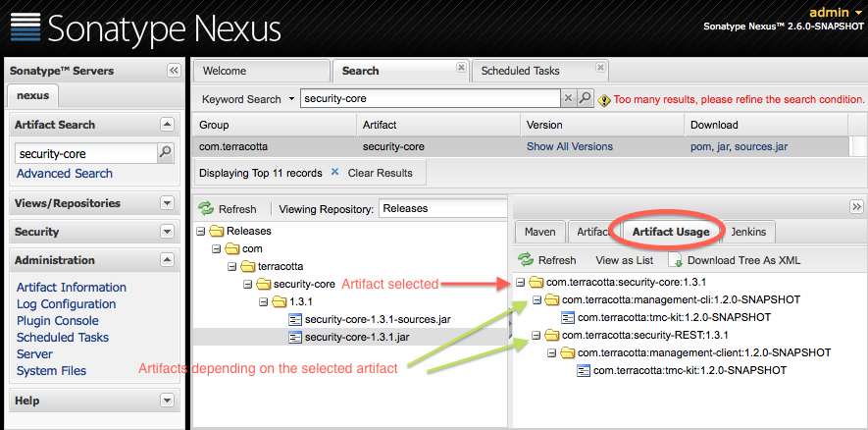The width and height of the screenshot is (868, 430).
Task: Expand the Help panel
Action: (167, 401)
